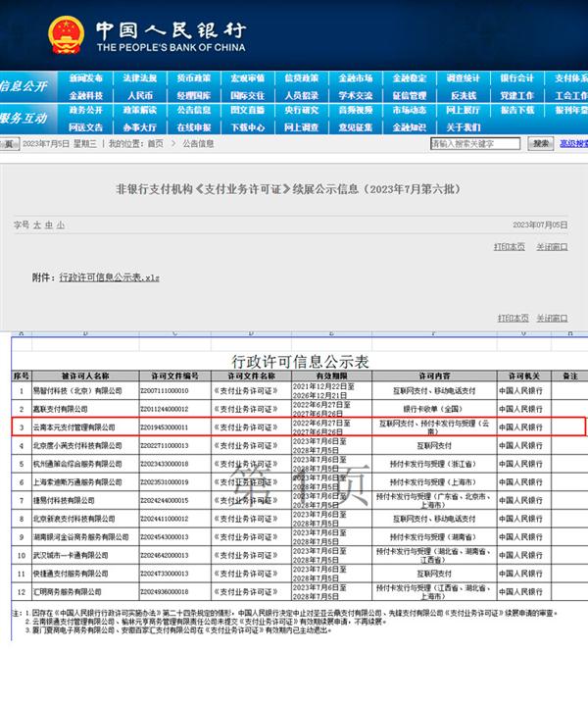Open the 政务公开 navigation item
This screenshot has width=588, height=702.
pos(86,110)
